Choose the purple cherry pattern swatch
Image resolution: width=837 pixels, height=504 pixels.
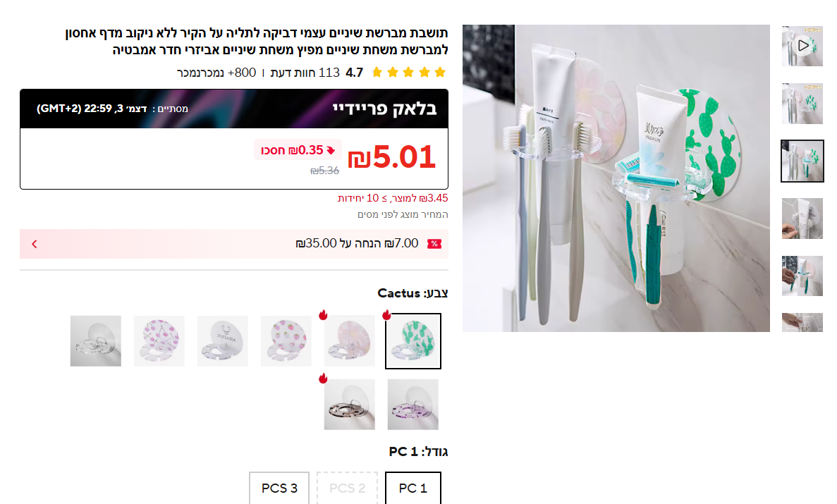tap(159, 341)
